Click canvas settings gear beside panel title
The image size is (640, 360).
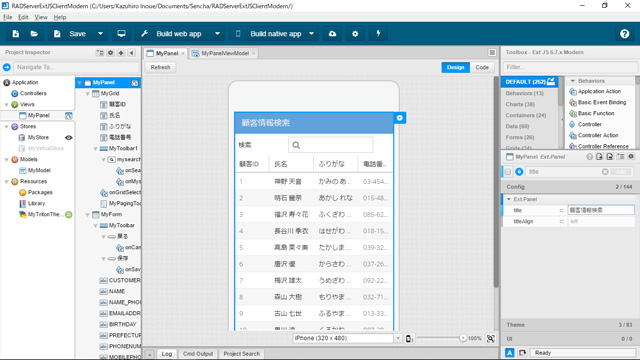(x=400, y=118)
